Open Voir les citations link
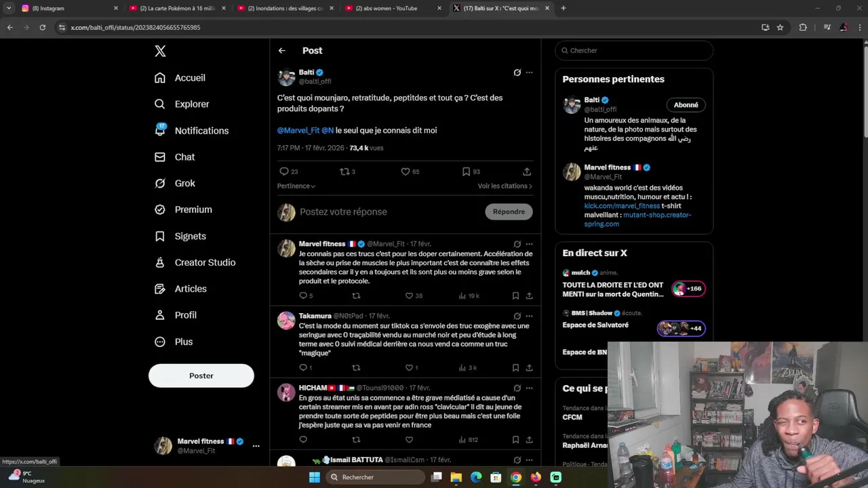Viewport: 868px width, 488px height. click(505, 186)
